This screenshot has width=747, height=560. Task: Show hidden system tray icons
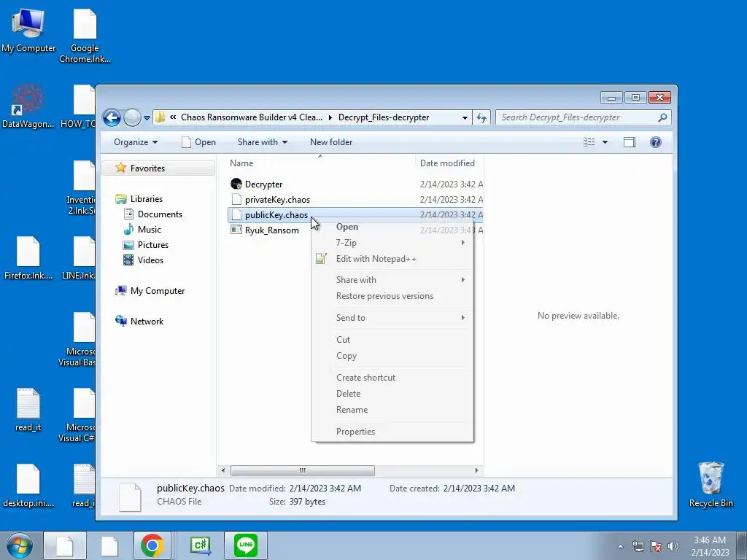click(620, 546)
